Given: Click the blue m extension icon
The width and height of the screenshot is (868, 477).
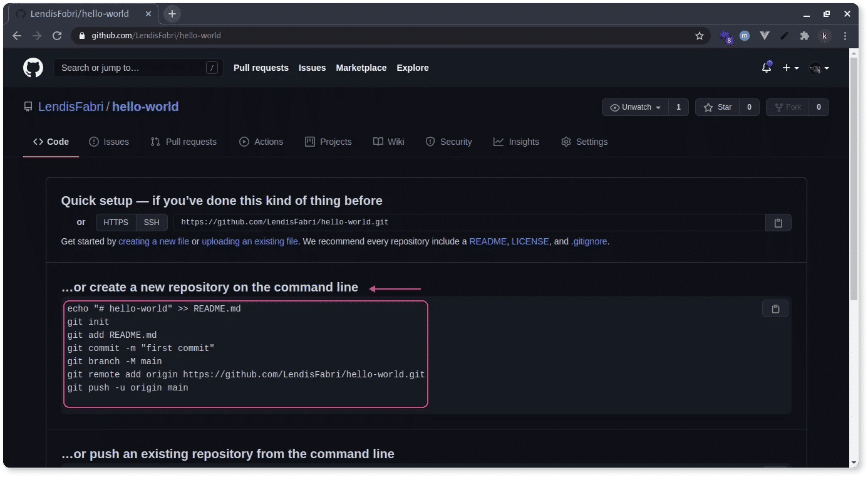Looking at the screenshot, I should pos(745,36).
